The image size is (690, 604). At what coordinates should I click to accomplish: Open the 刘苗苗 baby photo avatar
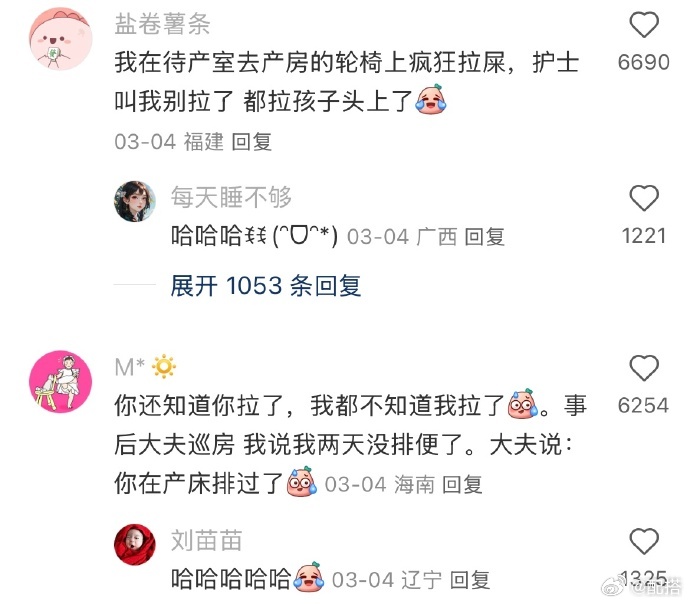[x=135, y=544]
